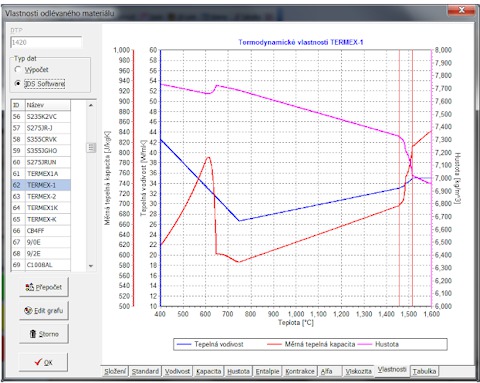Click the Storno button

44,334
